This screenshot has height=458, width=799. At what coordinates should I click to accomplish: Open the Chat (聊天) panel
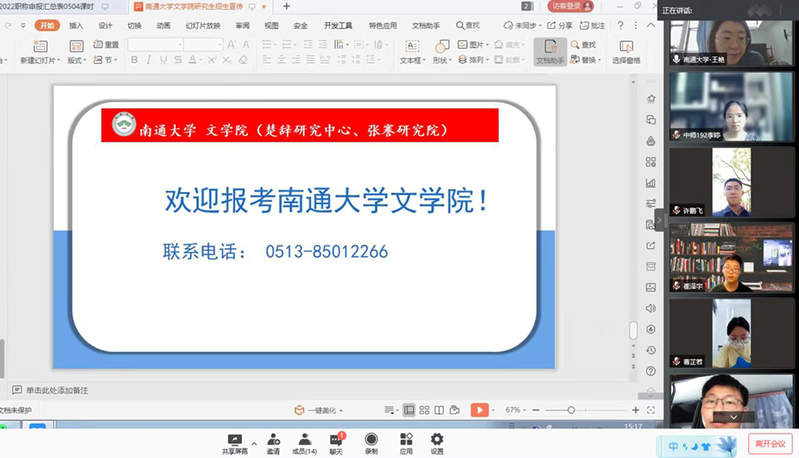[336, 444]
